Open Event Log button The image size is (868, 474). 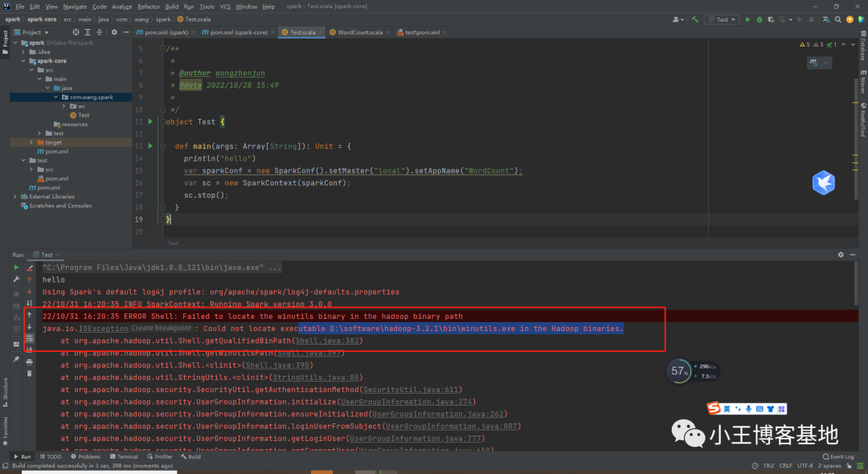[838, 457]
